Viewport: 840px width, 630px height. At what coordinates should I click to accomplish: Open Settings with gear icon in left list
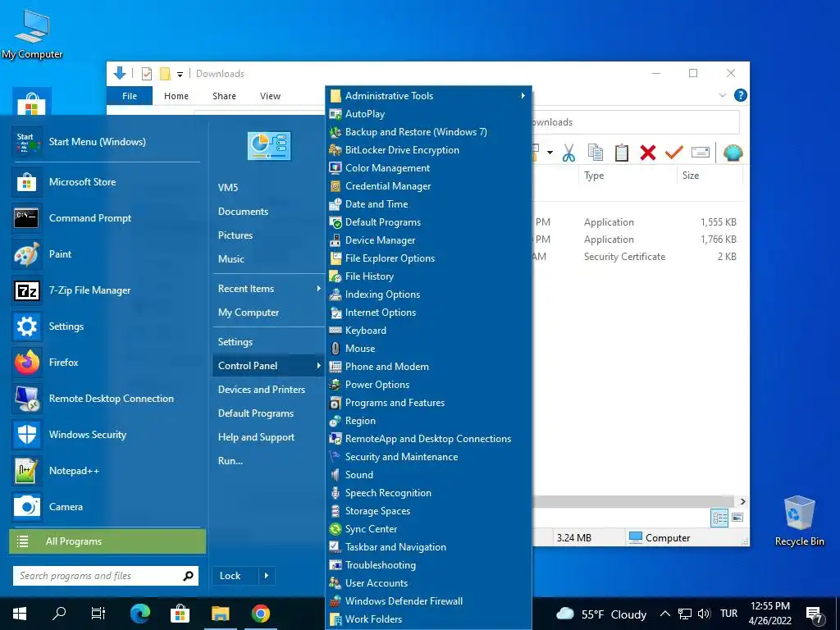106,326
